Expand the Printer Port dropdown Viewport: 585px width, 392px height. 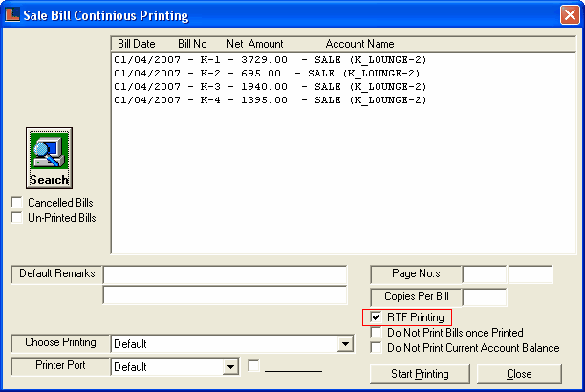pyautogui.click(x=230, y=367)
